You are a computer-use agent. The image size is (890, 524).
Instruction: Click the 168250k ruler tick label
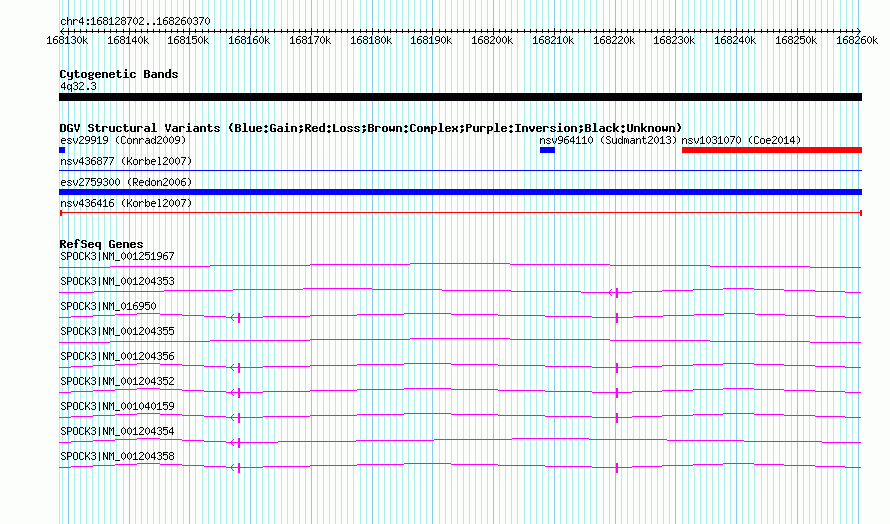[x=796, y=40]
